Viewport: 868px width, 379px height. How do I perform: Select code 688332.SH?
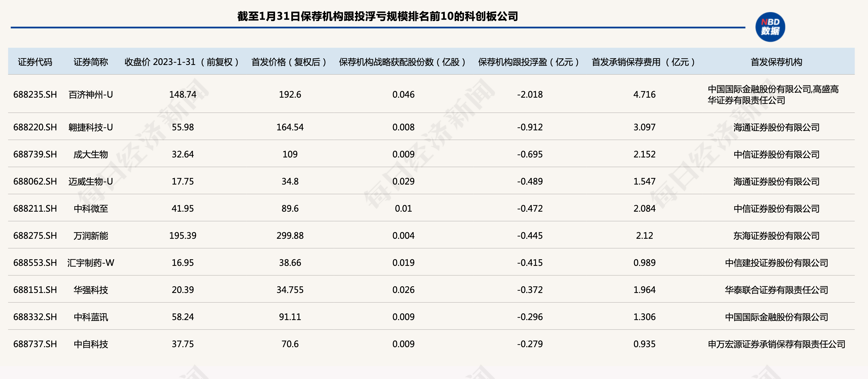(x=35, y=317)
